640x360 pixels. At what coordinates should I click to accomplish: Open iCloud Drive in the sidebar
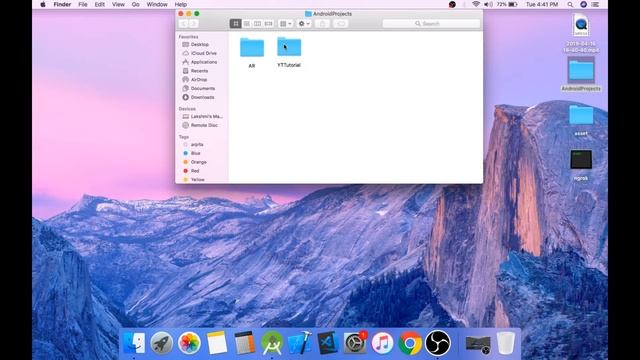[202, 53]
